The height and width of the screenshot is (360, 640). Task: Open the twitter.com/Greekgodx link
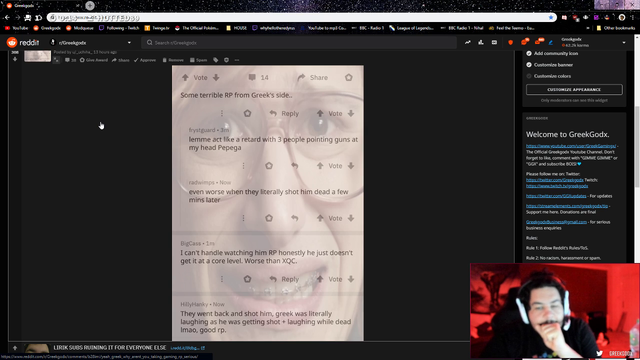click(x=554, y=180)
